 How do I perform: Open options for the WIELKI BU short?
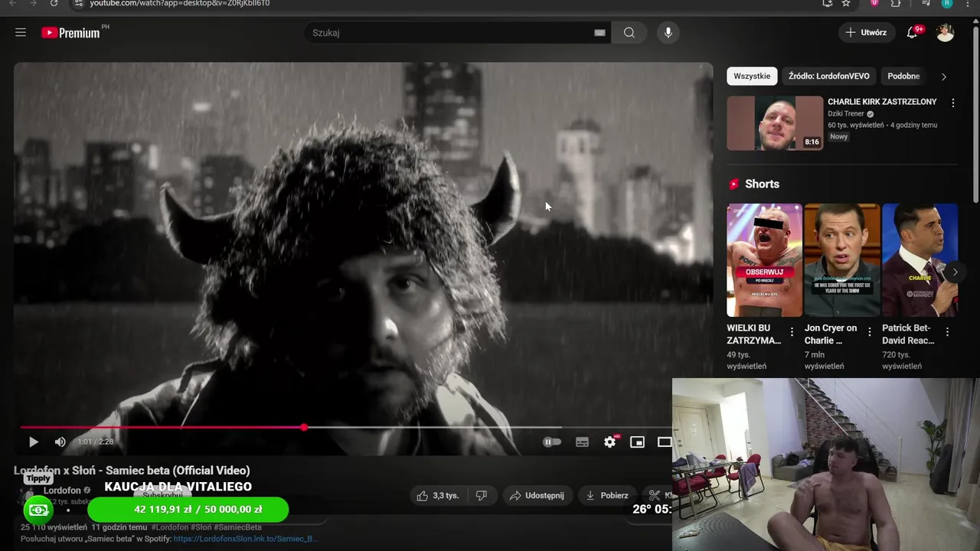pyautogui.click(x=792, y=332)
